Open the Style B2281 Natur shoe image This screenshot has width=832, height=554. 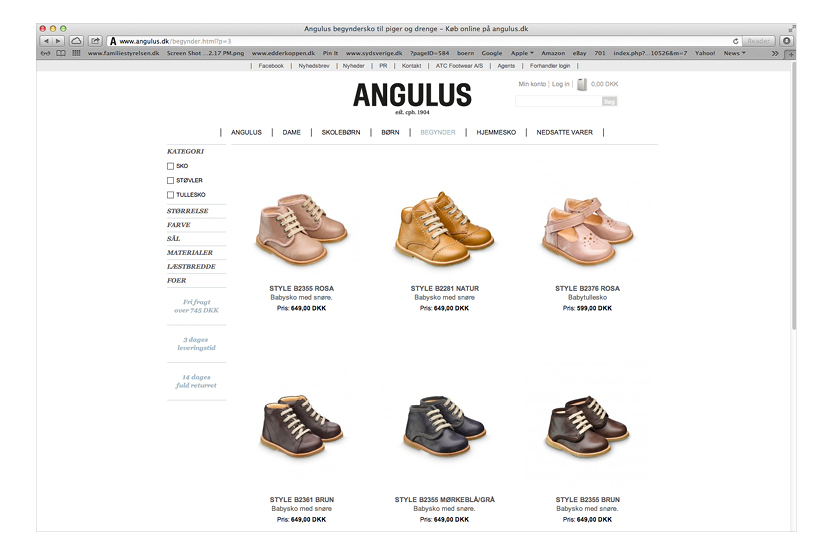pos(445,229)
